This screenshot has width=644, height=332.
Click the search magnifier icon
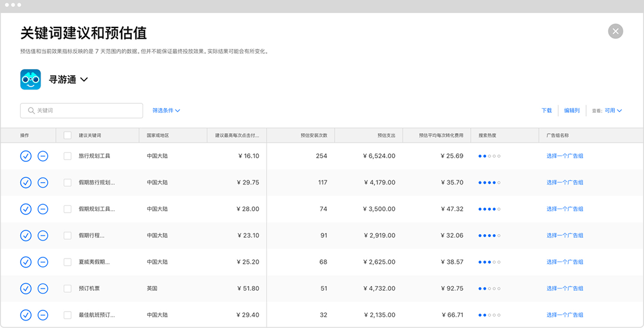tap(31, 110)
